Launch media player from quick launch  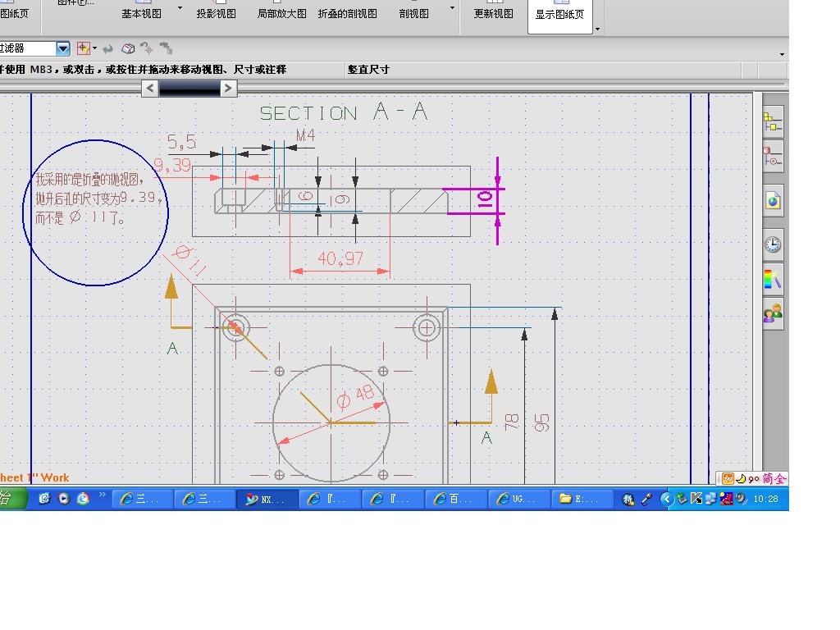click(64, 499)
